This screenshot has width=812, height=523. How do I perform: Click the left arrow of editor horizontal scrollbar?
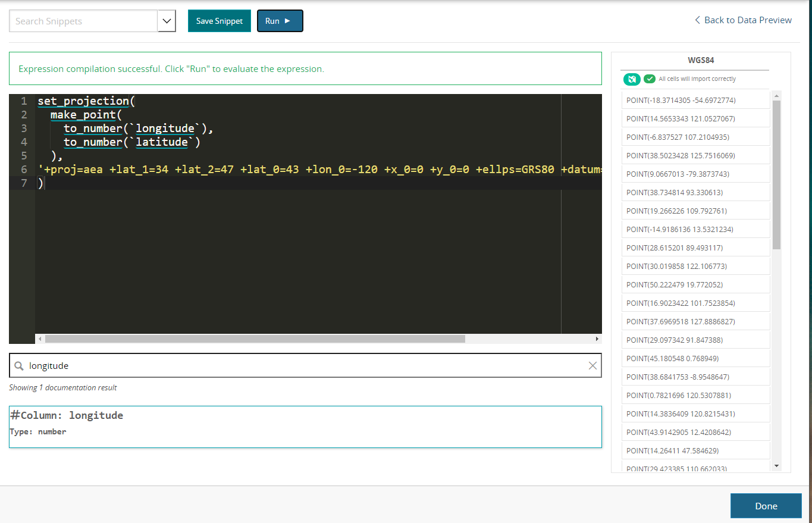(40, 339)
